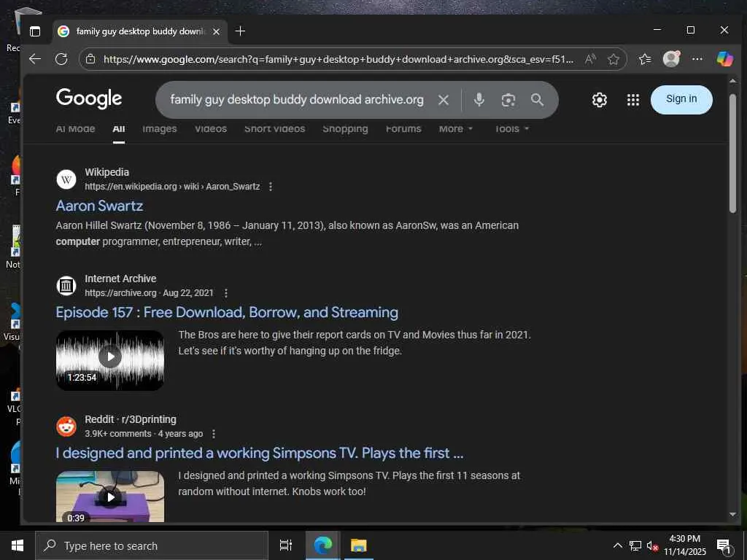Switch to Forums tab
This screenshot has height=560, width=747.
403,128
